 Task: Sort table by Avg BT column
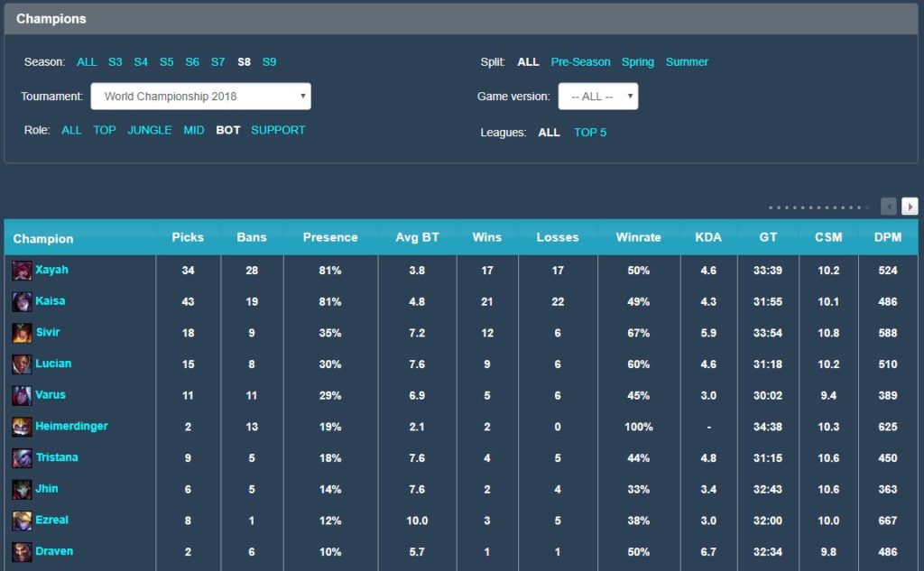click(x=417, y=237)
